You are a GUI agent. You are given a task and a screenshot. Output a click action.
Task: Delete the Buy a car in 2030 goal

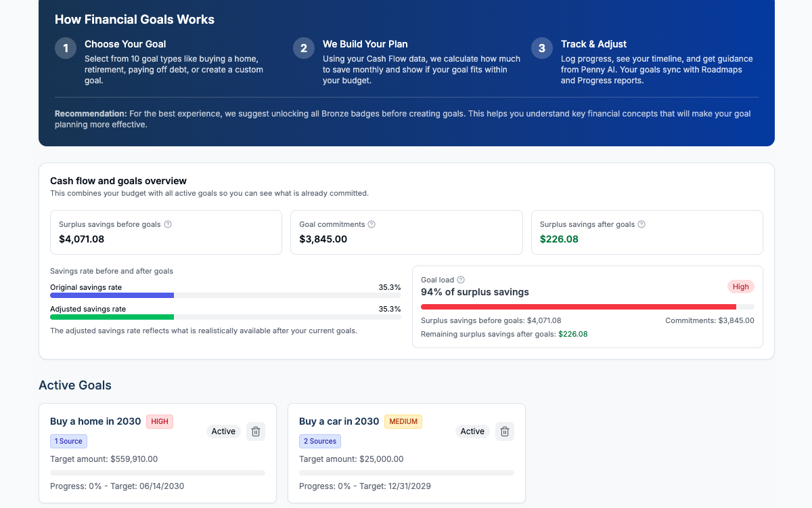click(x=504, y=431)
